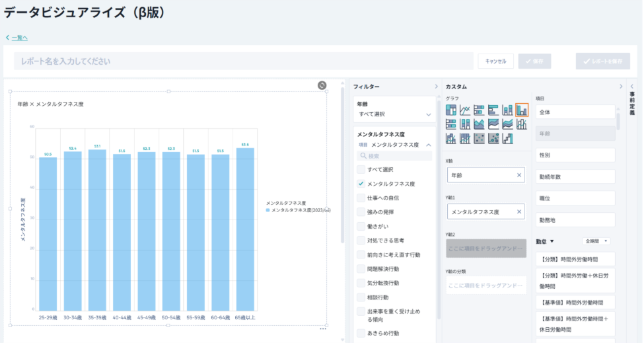Choose 勤続年数 item from 項目 list
644x343 pixels.
pyautogui.click(x=575, y=176)
